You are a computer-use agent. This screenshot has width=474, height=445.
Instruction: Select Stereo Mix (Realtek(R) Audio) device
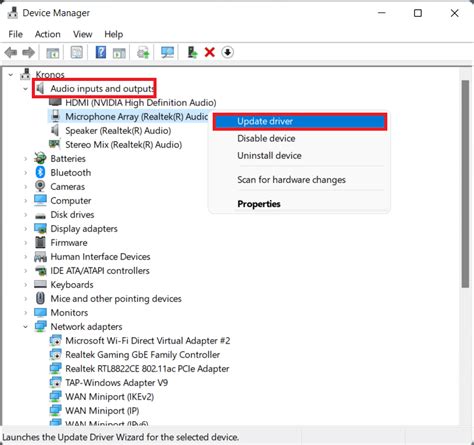click(x=123, y=144)
